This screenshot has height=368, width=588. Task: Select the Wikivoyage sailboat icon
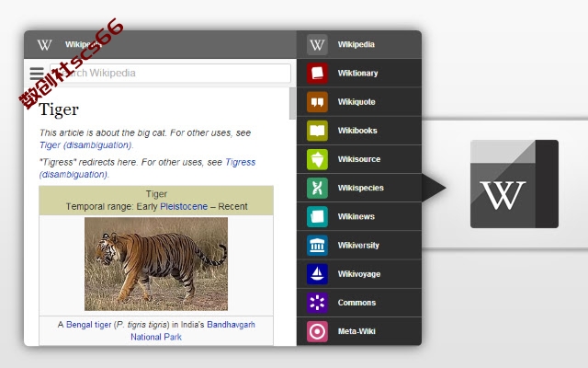317,274
